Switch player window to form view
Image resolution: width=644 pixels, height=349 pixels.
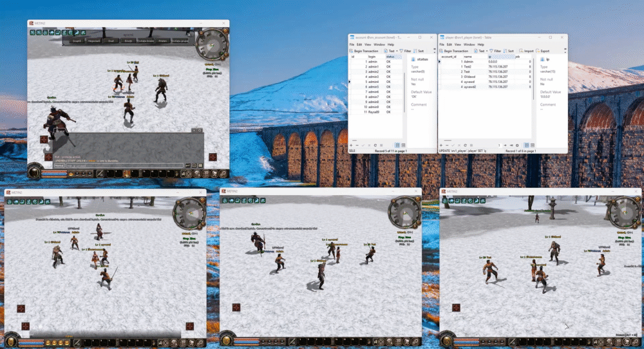coord(533,146)
